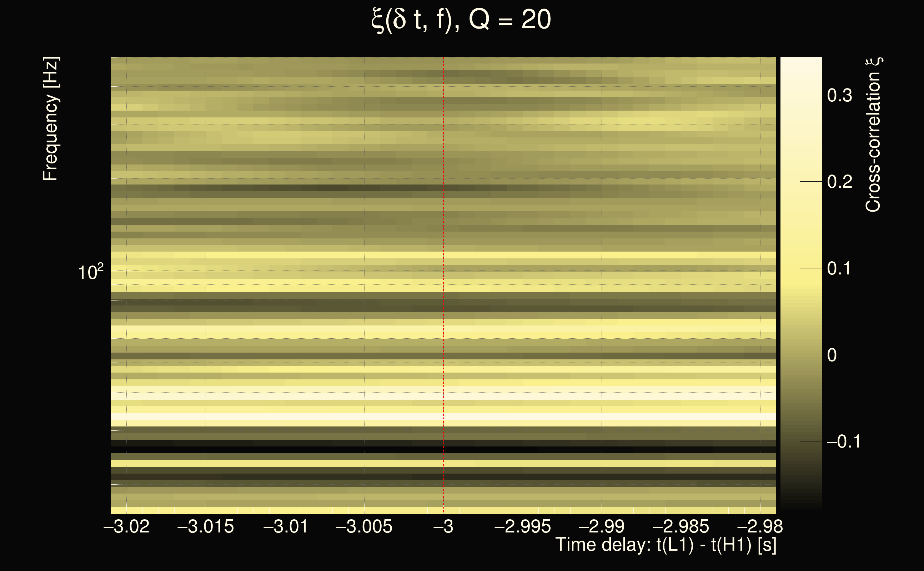
Task: Click the -2.995 time delay tick label
Action: (522, 526)
